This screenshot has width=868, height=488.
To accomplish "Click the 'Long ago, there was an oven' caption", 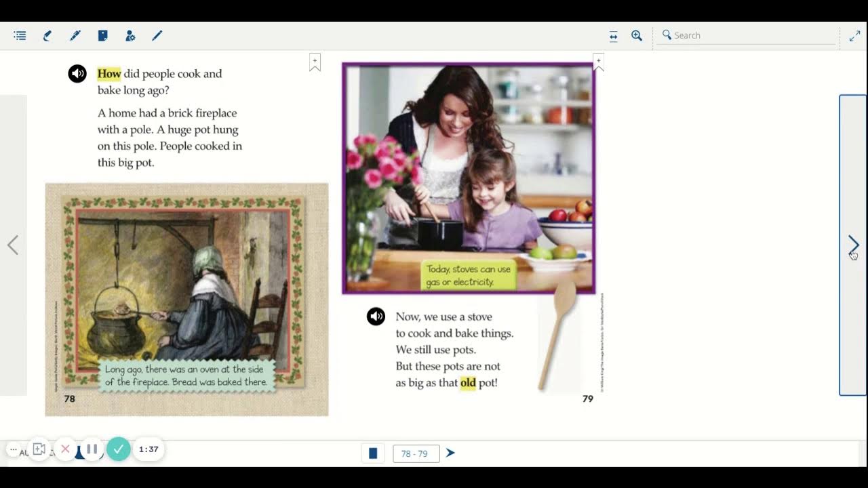I will point(186,375).
